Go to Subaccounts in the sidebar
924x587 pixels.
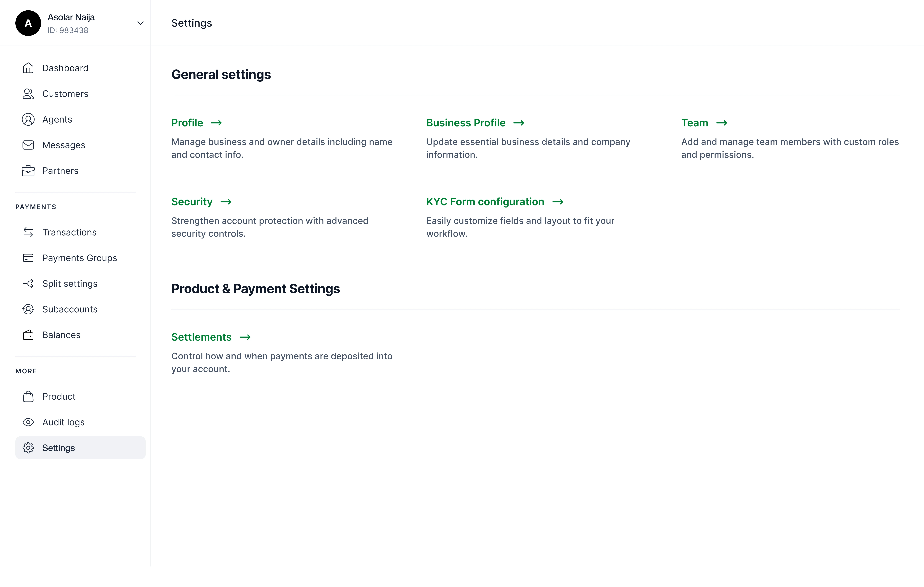coord(70,309)
